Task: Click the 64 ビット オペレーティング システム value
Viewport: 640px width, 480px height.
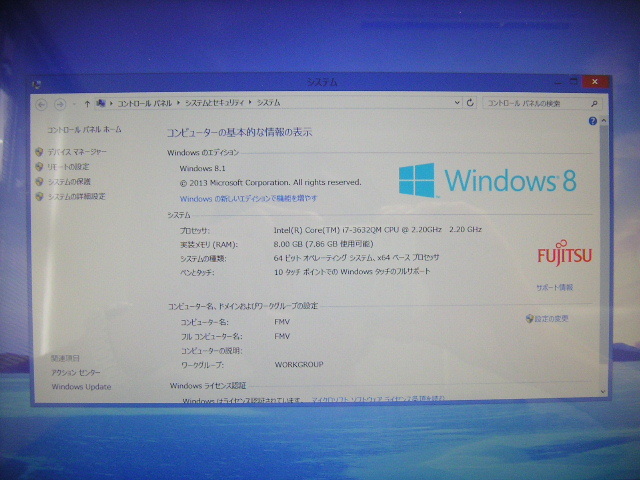Action: point(356,258)
